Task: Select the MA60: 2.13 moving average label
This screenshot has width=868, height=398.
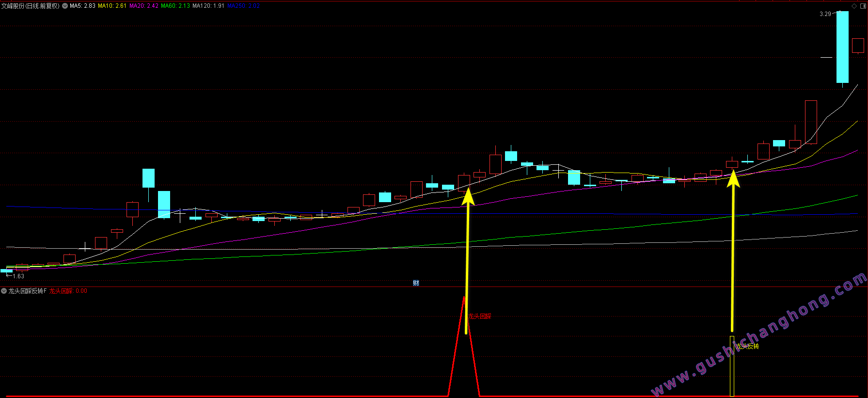Action: [x=175, y=6]
